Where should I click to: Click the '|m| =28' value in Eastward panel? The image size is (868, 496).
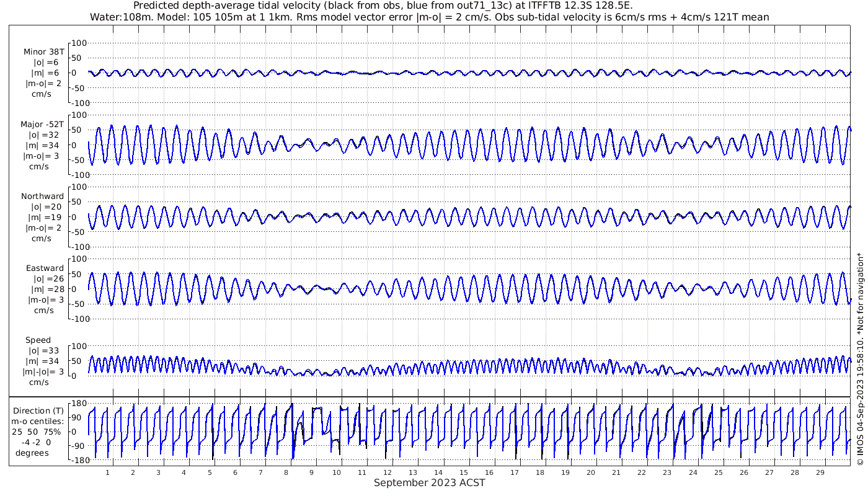[x=46, y=289]
